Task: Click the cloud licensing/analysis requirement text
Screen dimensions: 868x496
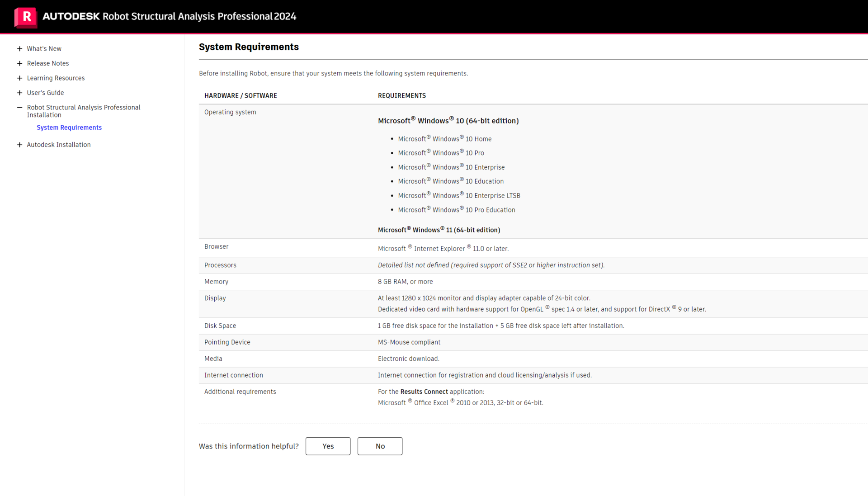Action: [x=485, y=375]
